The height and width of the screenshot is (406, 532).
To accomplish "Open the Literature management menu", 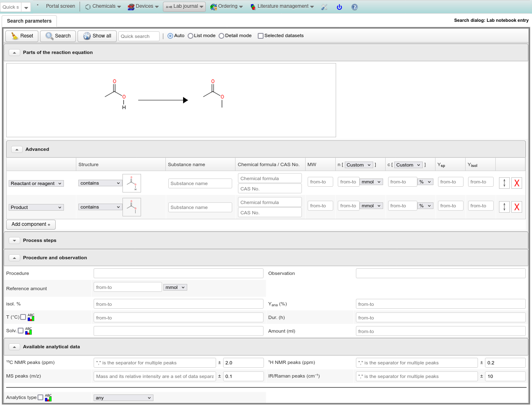I will 282,7.
